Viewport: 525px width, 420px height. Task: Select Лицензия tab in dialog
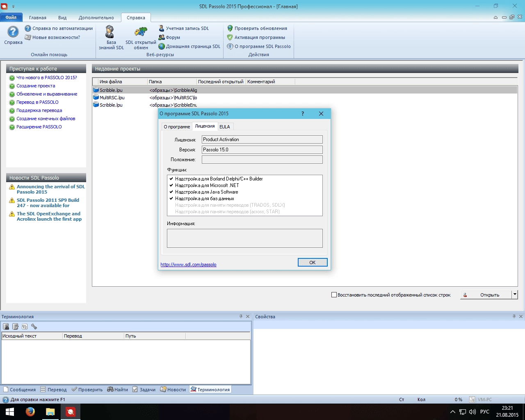click(205, 126)
